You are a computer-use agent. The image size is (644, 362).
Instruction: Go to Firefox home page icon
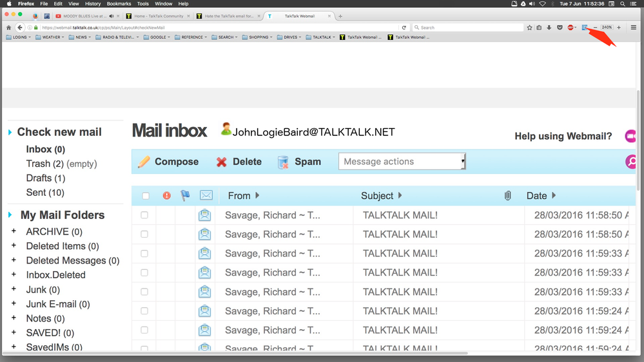(8, 28)
